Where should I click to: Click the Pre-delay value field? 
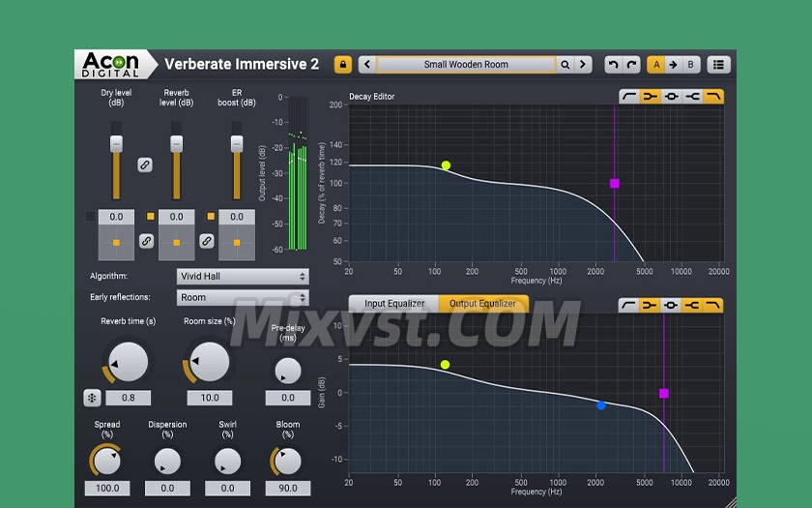coord(288,398)
